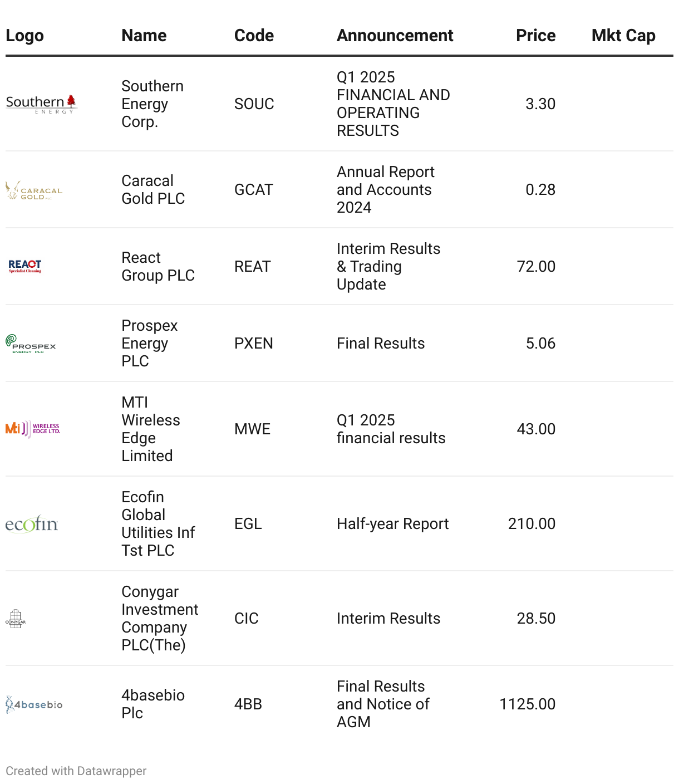Click the MWE stock code

pyautogui.click(x=252, y=429)
